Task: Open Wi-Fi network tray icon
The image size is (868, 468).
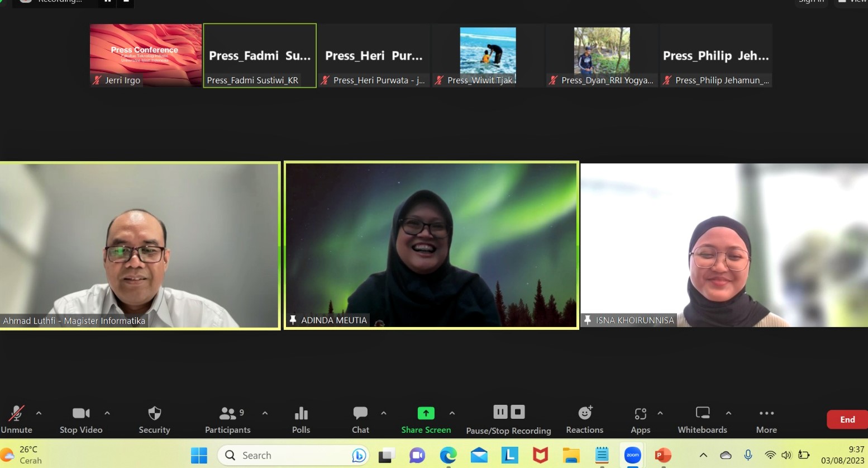Action: pyautogui.click(x=770, y=455)
